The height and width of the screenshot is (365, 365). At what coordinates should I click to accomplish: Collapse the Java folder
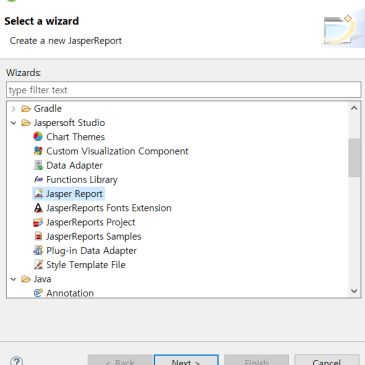click(x=13, y=279)
